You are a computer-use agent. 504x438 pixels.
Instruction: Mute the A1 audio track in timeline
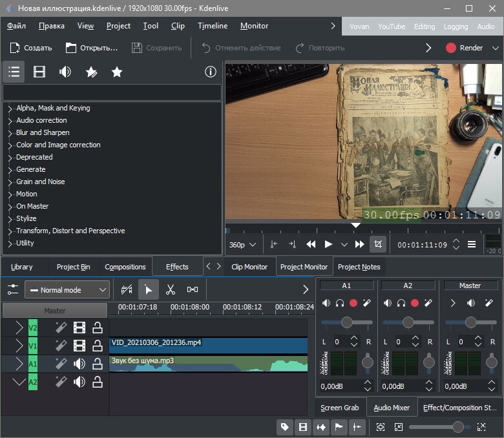tap(79, 364)
